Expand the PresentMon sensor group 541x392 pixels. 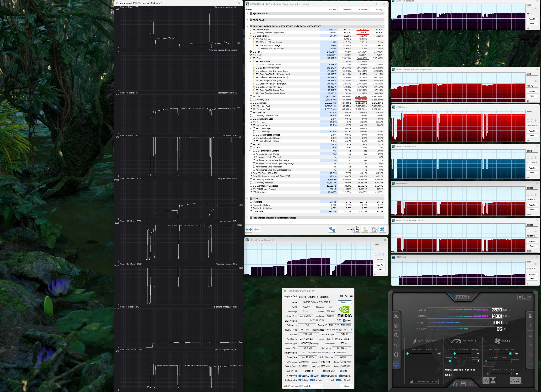247,218
